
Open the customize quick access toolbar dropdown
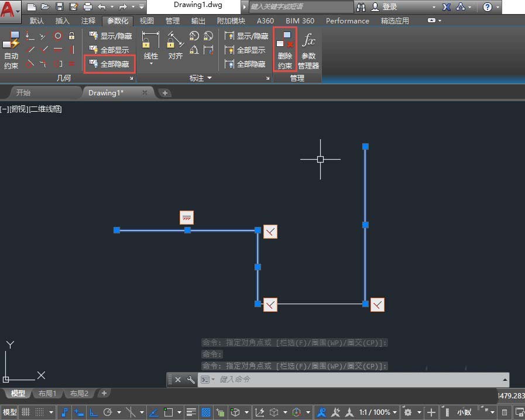click(142, 6)
